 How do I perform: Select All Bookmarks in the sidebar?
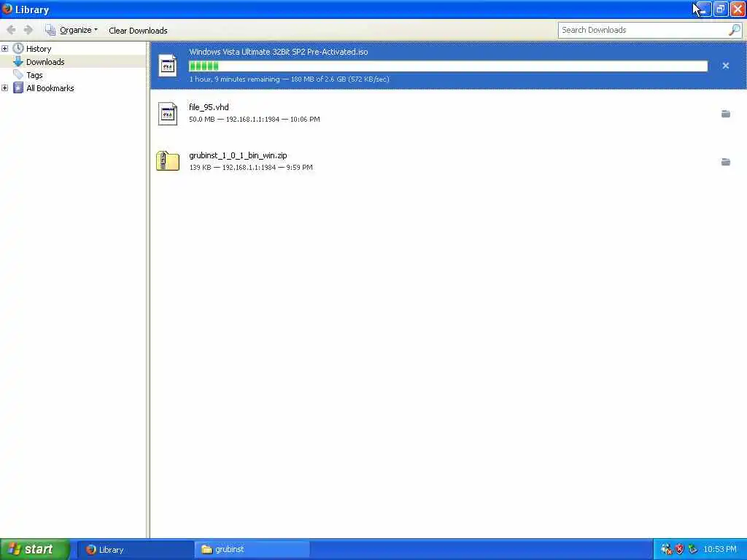tap(50, 88)
